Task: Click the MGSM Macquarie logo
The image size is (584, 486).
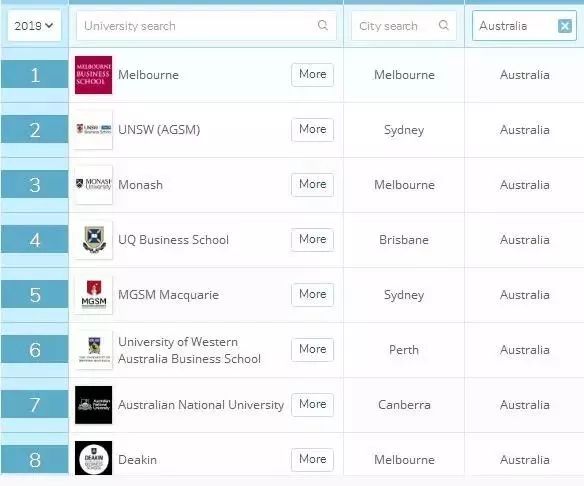Action: coord(93,295)
